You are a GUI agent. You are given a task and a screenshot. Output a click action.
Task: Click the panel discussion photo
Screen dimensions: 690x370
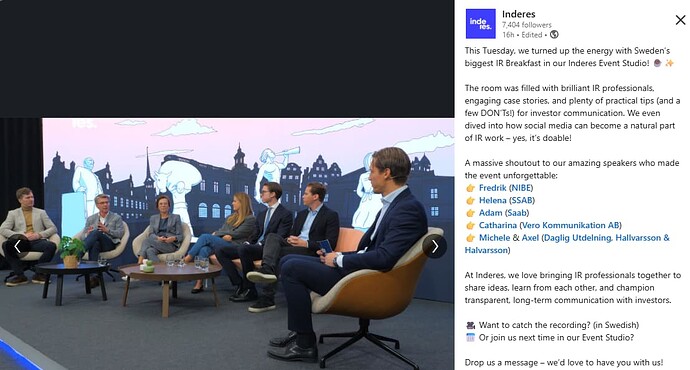(227, 244)
